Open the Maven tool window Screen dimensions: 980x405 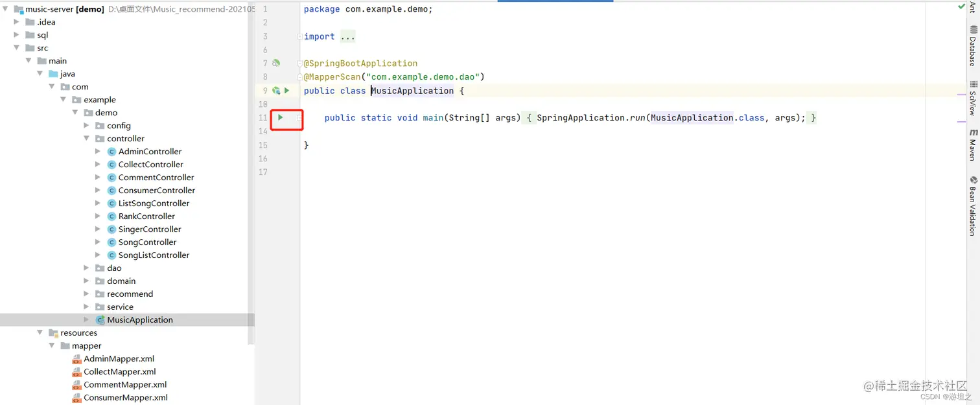tap(973, 145)
